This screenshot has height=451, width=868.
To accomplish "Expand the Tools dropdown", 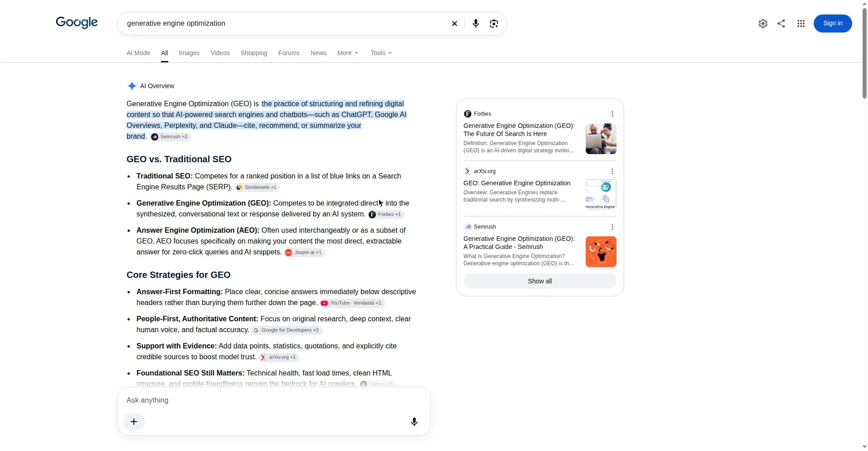I will (381, 53).
